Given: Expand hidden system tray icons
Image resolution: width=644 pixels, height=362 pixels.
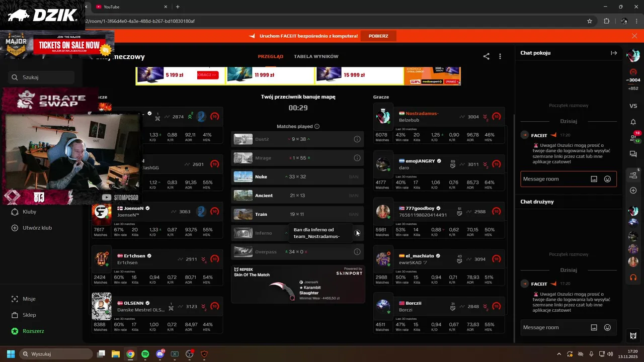Looking at the screenshot, I should coord(558,354).
